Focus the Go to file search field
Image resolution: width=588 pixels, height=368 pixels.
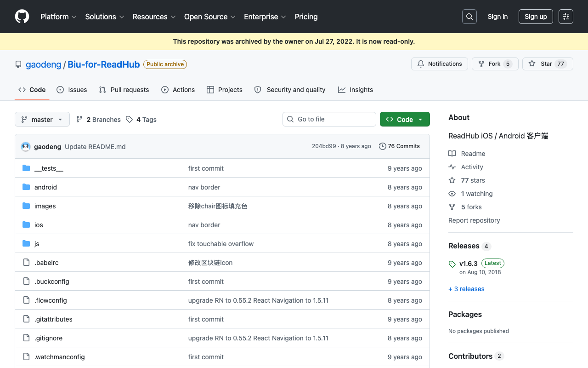[x=329, y=119]
